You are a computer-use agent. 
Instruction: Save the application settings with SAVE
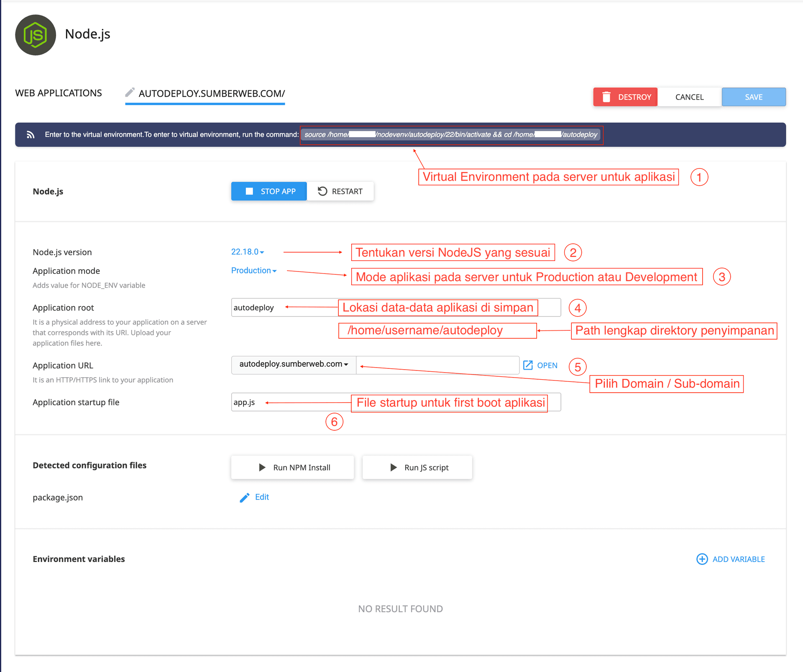click(753, 97)
